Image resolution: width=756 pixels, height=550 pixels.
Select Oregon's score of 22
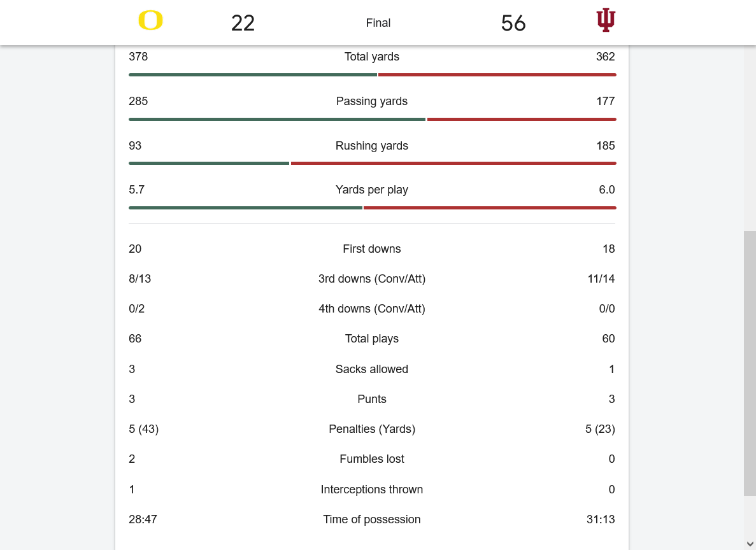[243, 23]
